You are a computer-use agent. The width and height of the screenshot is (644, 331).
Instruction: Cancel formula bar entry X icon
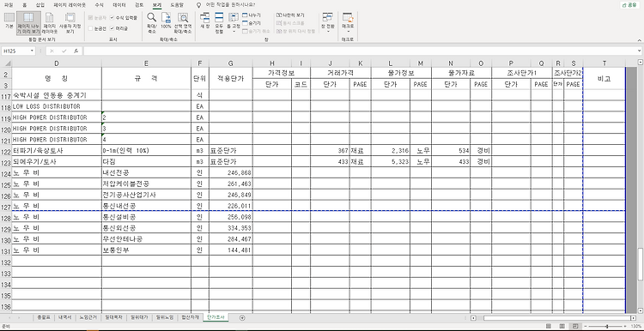click(52, 51)
